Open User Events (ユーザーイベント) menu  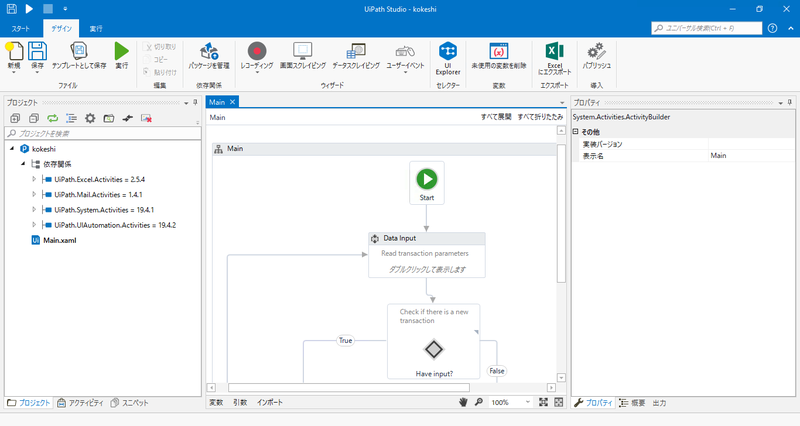(405, 52)
